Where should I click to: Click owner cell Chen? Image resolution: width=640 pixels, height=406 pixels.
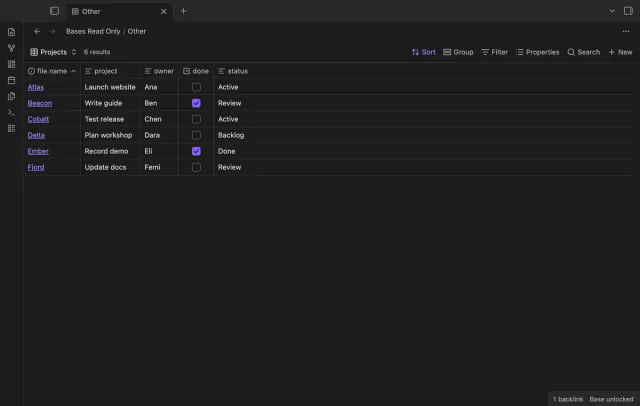click(159, 119)
